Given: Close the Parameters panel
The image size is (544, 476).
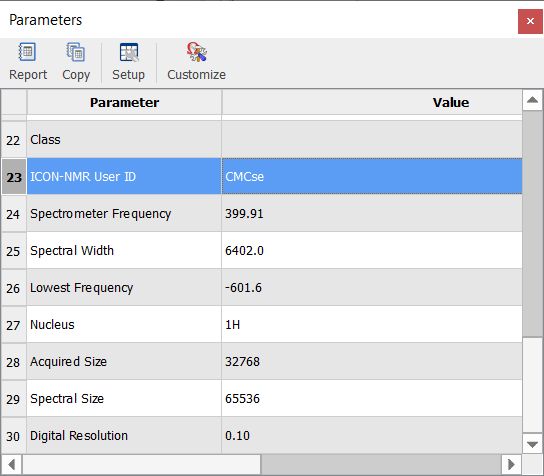Looking at the screenshot, I should pos(530,22).
